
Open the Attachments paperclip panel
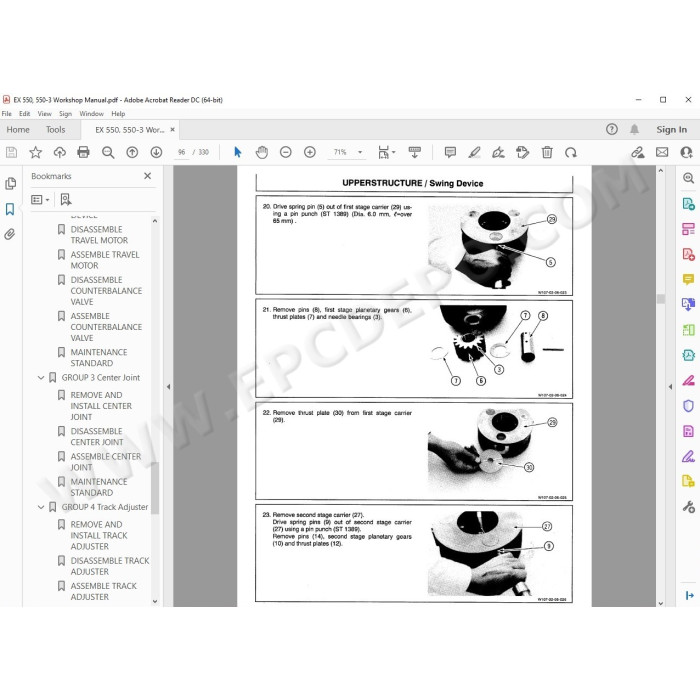pos(10,234)
